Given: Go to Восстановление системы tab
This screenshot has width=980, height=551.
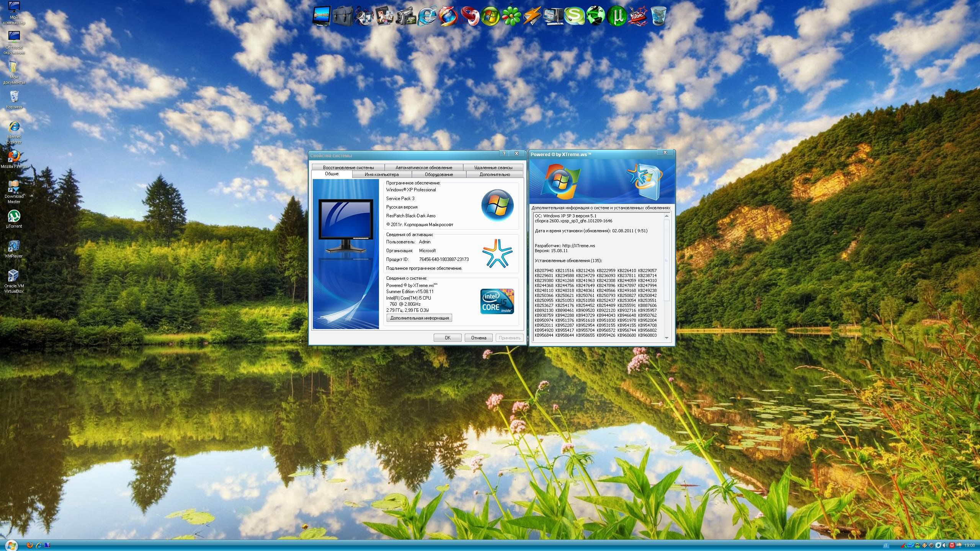Looking at the screenshot, I should click(x=348, y=168).
